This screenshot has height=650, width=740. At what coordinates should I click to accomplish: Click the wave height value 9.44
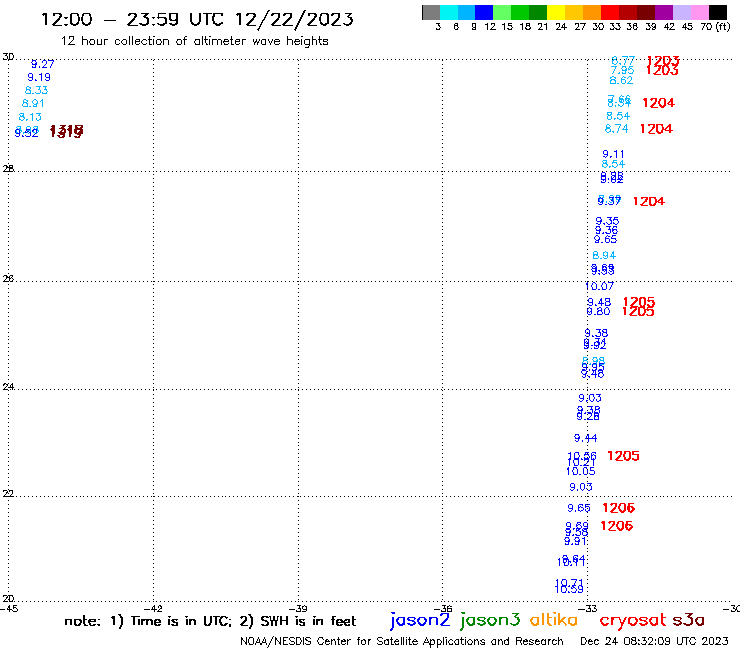[x=585, y=438]
